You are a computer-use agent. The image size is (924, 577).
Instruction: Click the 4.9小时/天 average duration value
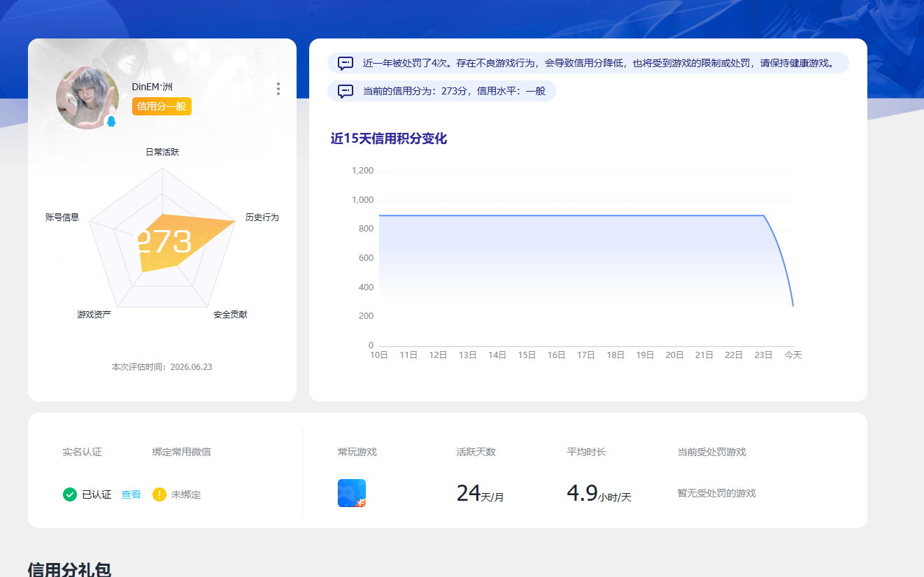tap(599, 494)
